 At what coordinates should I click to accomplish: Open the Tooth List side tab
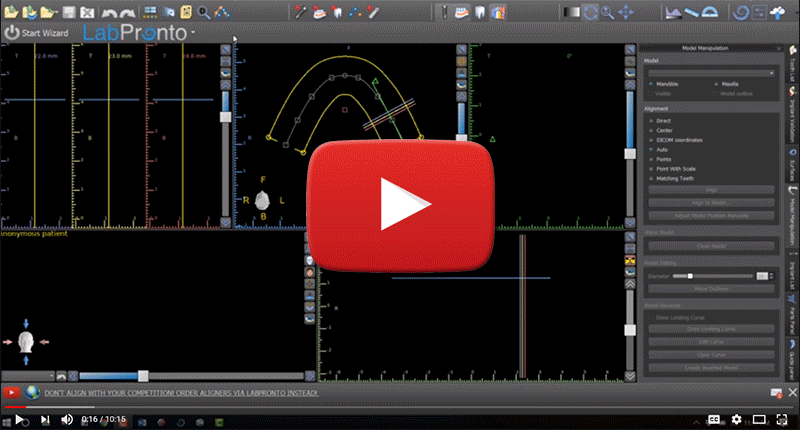792,65
